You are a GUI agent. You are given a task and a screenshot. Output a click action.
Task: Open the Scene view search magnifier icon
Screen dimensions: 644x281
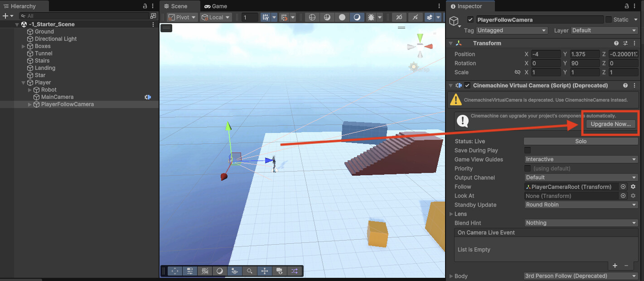tap(250, 271)
